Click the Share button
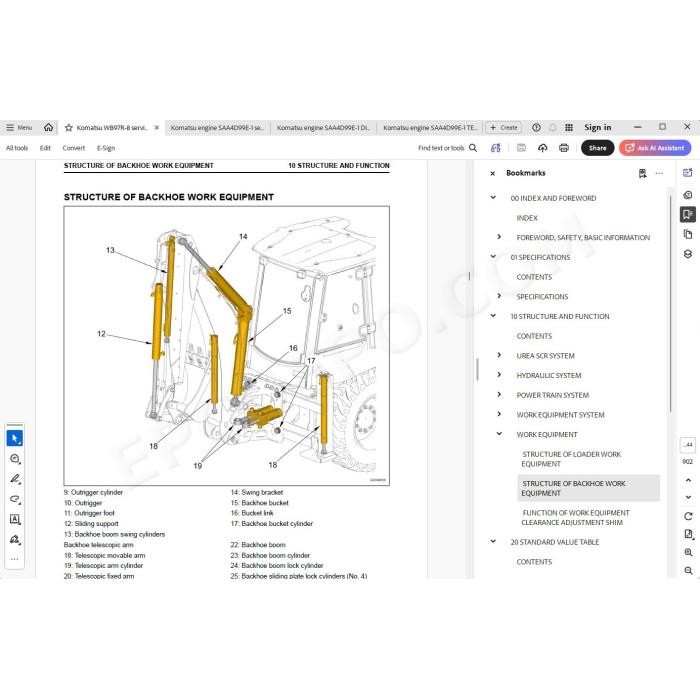The height and width of the screenshot is (700, 700). [597, 148]
